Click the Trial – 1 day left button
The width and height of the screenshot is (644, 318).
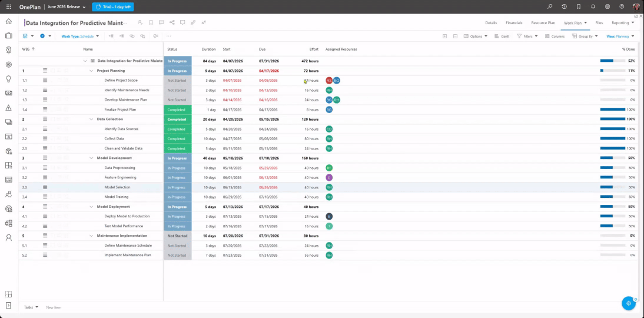click(x=113, y=7)
